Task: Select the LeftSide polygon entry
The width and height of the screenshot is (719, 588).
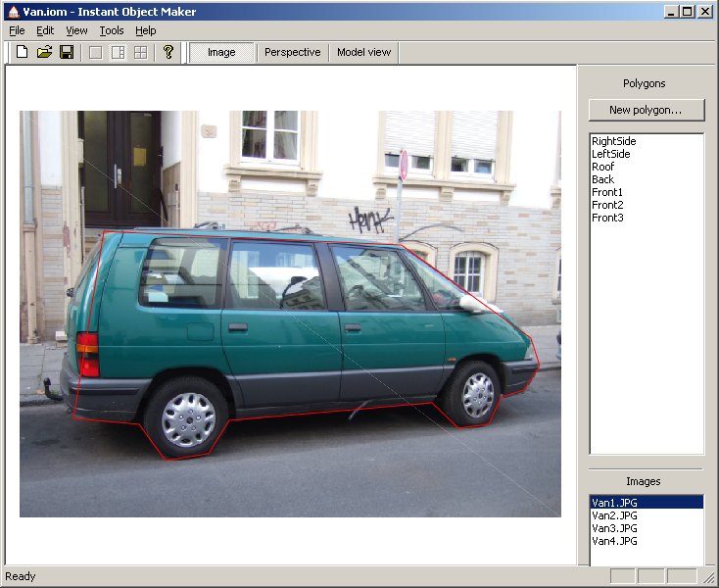Action: [647, 154]
